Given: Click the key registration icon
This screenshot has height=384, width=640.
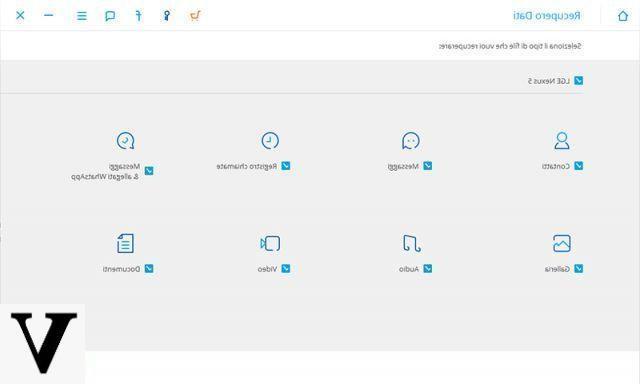Looking at the screenshot, I should 167,16.
